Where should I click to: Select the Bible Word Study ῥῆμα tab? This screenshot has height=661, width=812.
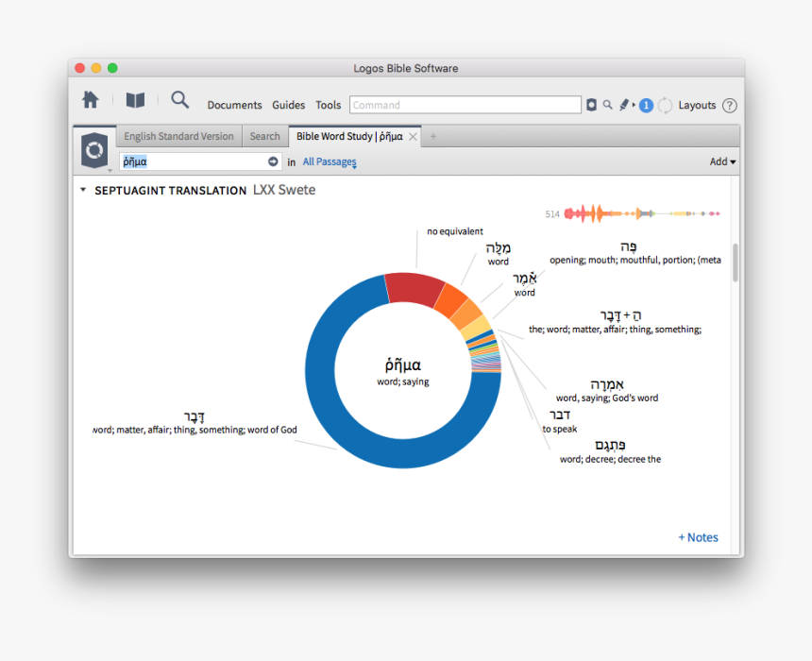349,136
